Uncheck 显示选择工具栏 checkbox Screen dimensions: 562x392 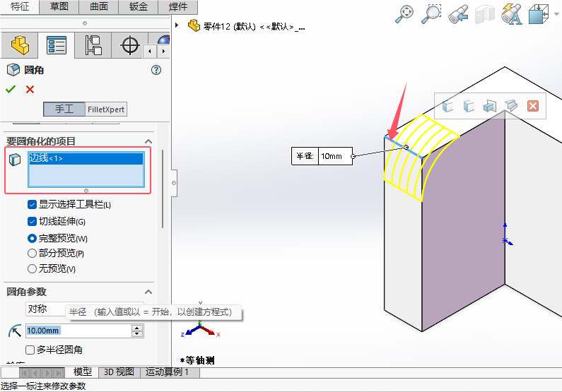(x=32, y=204)
